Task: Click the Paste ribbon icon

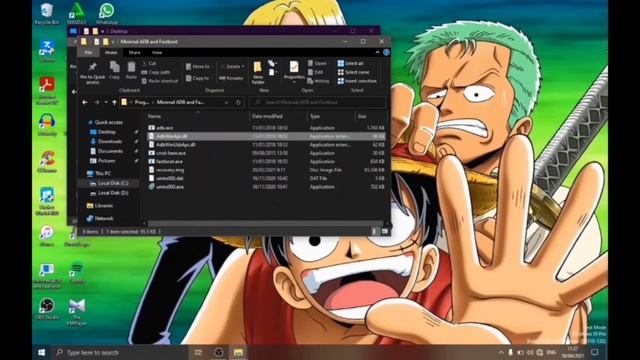Action: [131, 70]
